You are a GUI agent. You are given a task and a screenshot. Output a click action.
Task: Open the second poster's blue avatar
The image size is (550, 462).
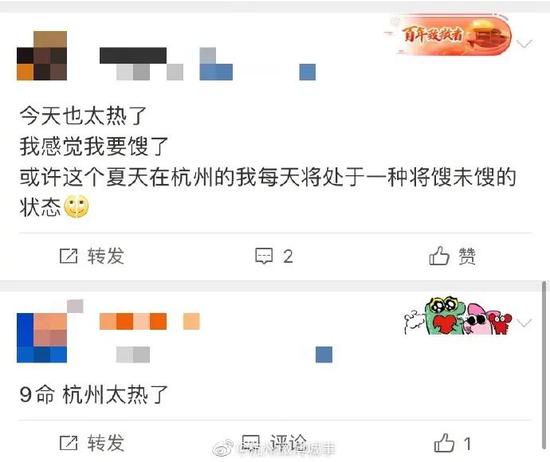point(42,337)
